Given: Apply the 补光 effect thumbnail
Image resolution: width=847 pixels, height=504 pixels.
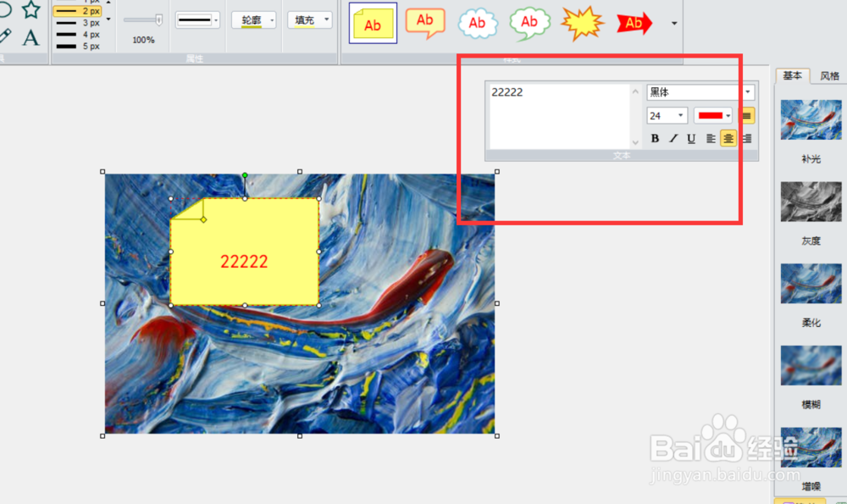Looking at the screenshot, I should point(811,119).
